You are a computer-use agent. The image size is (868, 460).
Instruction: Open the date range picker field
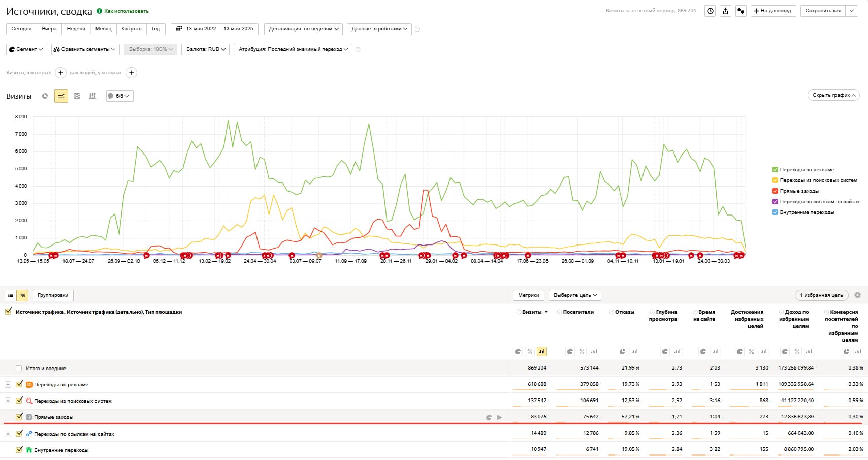(215, 29)
